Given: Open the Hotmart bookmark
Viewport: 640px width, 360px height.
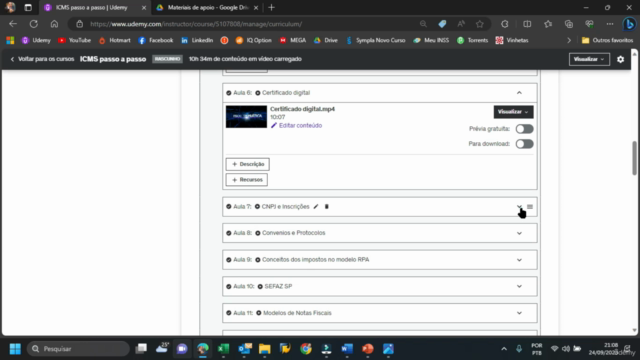Looking at the screenshot, I should 115,40.
